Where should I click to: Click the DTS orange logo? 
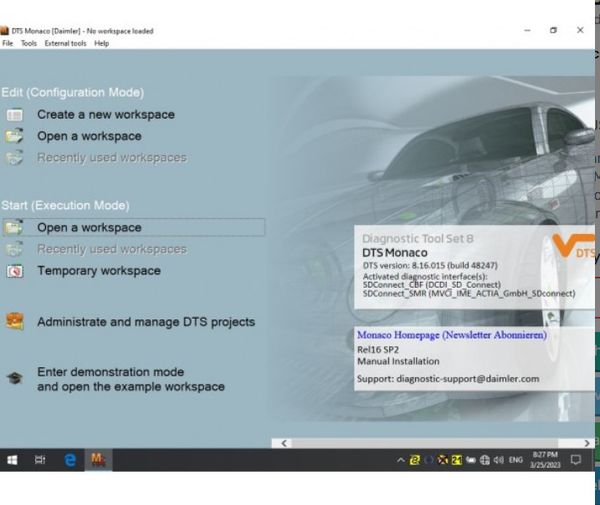[574, 246]
